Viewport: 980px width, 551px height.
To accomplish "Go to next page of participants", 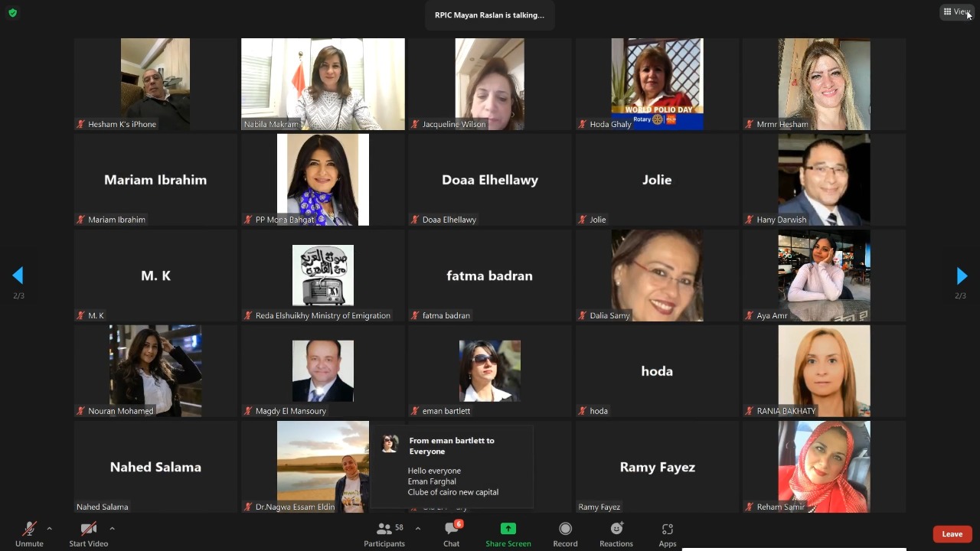I will (962, 275).
